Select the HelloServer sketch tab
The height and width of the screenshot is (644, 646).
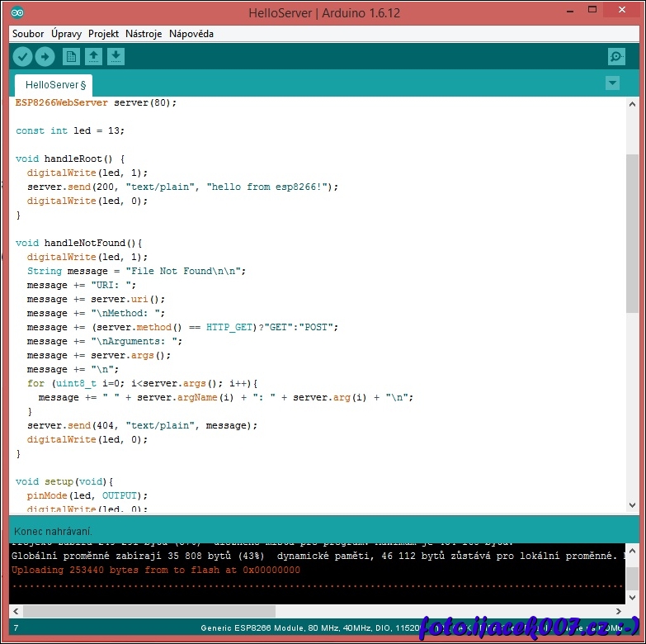pyautogui.click(x=54, y=85)
